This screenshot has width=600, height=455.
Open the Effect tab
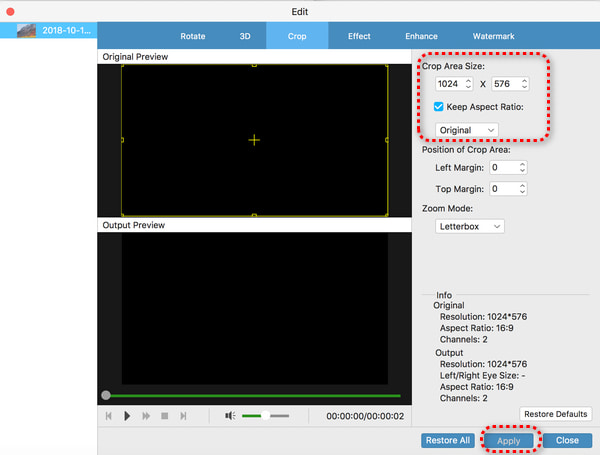click(359, 36)
